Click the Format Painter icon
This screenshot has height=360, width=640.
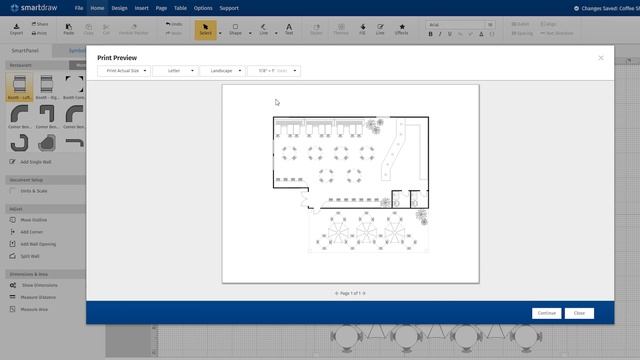pos(133,29)
